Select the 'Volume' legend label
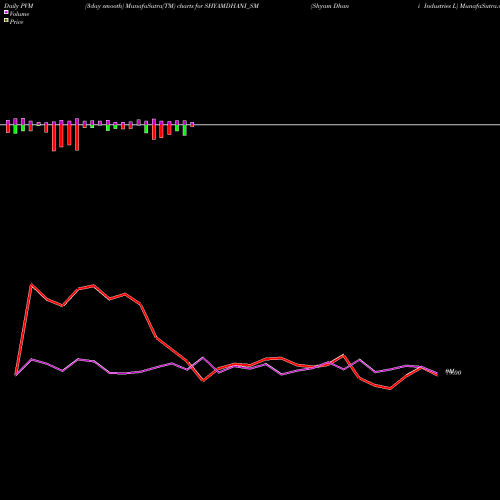Screen dimensions: 500x500 (x=19, y=14)
